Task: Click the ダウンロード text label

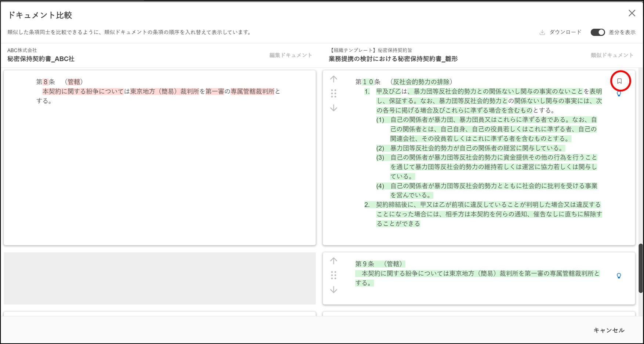Action: pos(565,32)
